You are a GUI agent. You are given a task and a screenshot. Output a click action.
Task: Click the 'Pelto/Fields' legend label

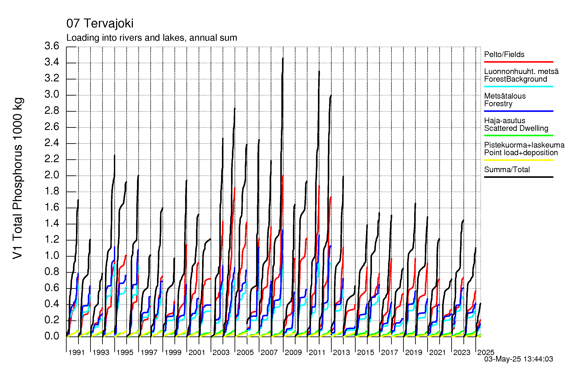point(504,54)
